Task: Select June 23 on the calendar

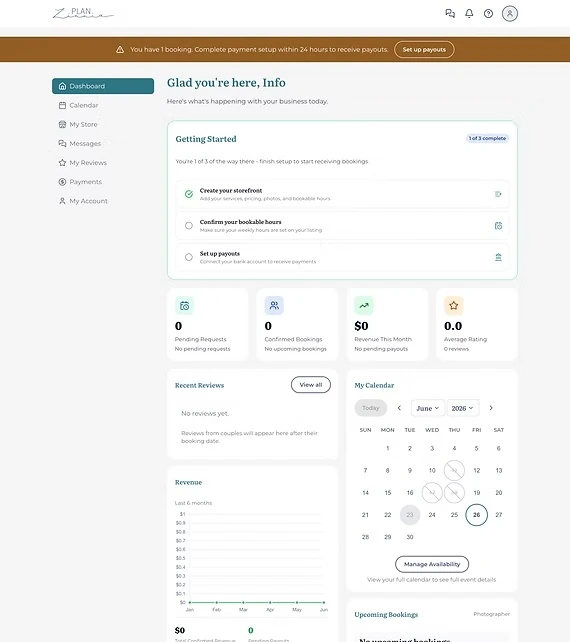Action: point(410,515)
